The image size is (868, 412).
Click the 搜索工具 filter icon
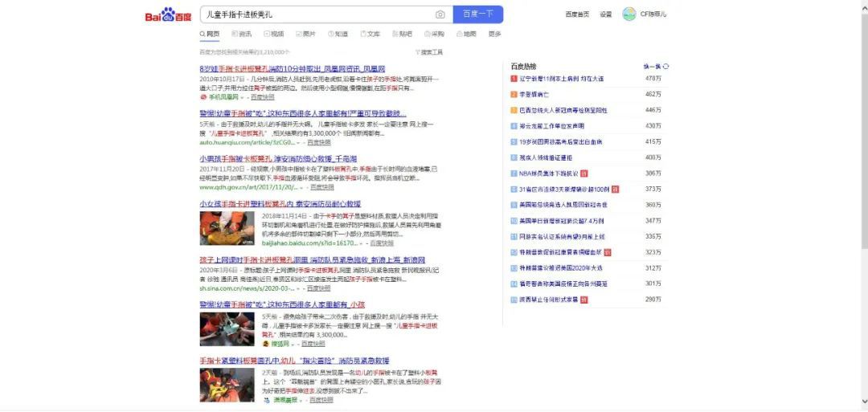(417, 52)
